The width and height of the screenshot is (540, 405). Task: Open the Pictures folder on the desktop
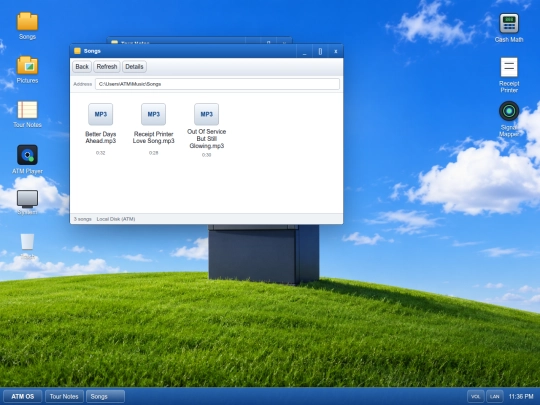pos(27,70)
